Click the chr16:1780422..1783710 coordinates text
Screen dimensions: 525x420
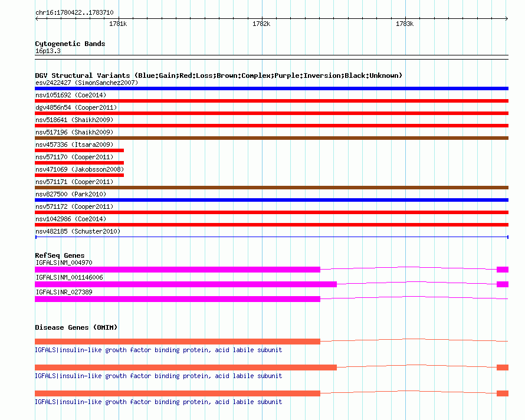tap(74, 13)
